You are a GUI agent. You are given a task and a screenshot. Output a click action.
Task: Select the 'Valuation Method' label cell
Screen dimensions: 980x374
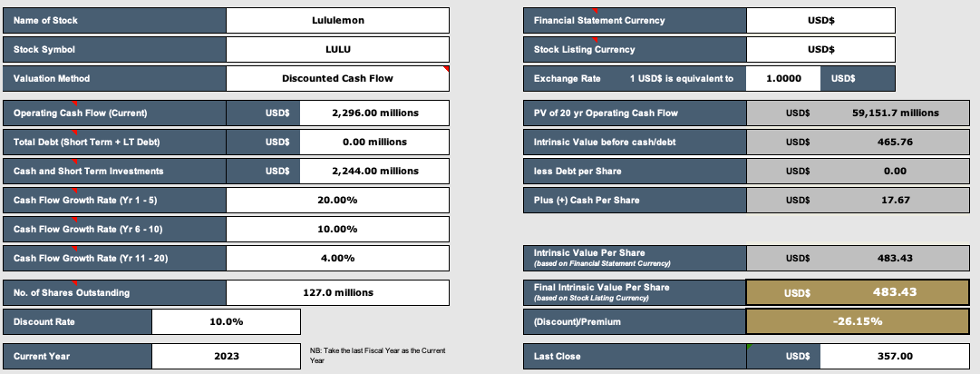[115, 78]
